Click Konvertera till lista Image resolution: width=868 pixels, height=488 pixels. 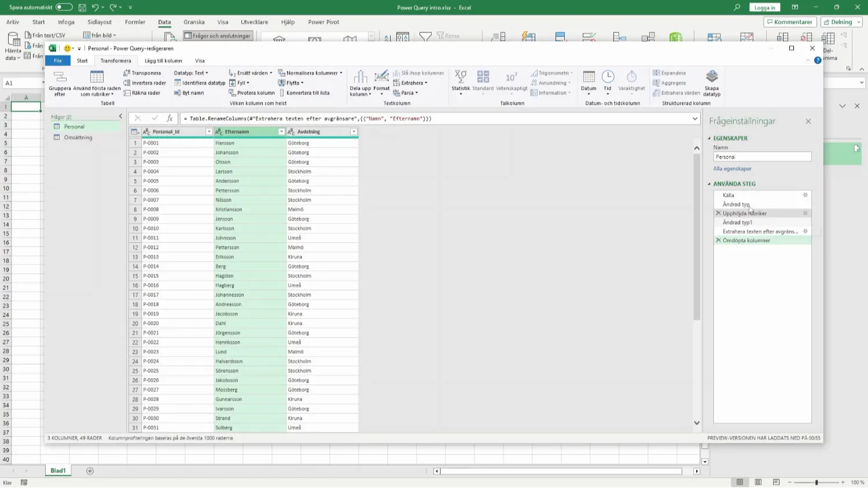304,93
